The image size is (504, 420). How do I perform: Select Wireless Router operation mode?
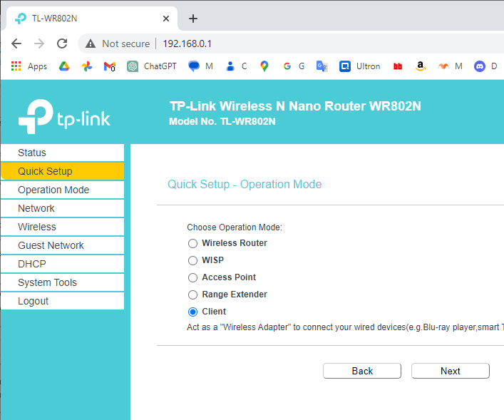tap(192, 243)
